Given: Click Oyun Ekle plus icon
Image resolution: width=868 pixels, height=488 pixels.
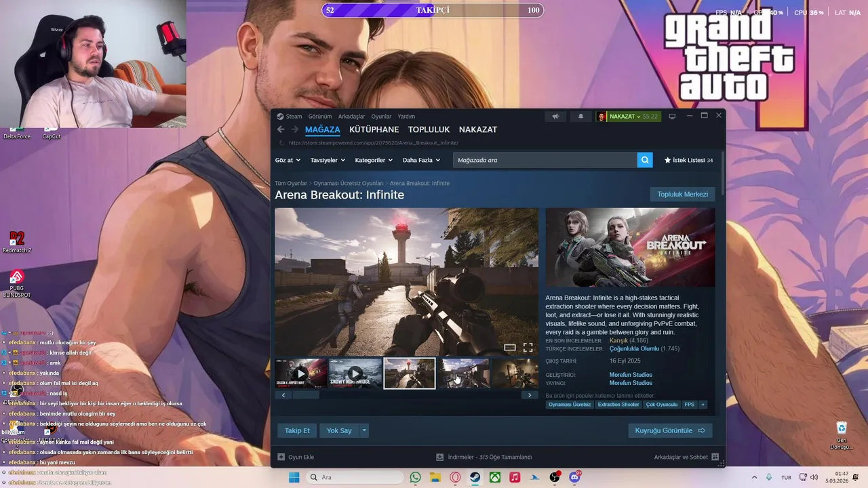Looking at the screenshot, I should point(281,457).
